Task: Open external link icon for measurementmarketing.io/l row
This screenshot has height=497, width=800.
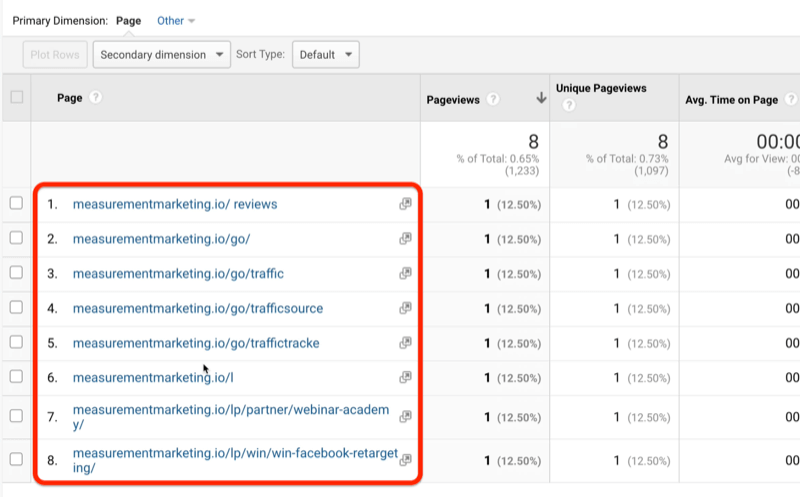Action: [x=405, y=378]
